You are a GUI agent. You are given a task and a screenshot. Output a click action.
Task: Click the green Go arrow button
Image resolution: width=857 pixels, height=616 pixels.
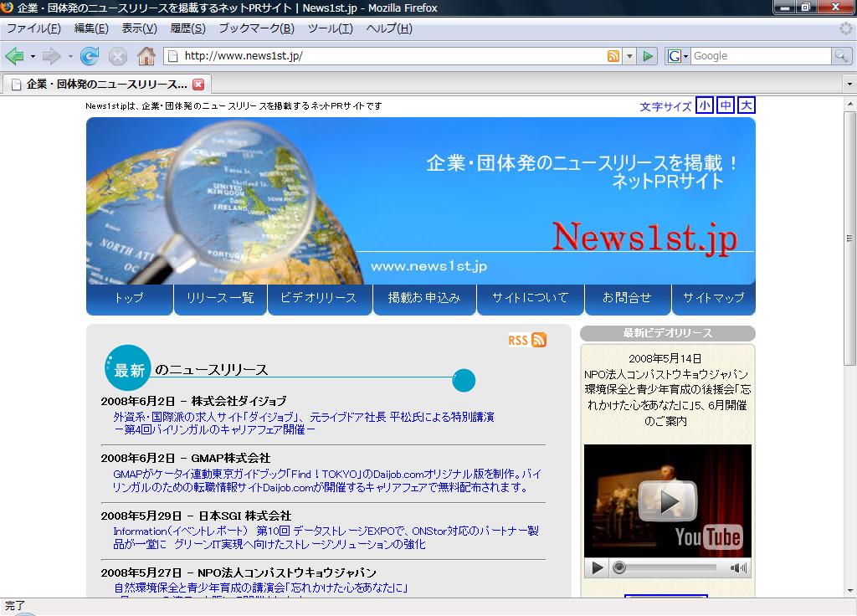(647, 56)
